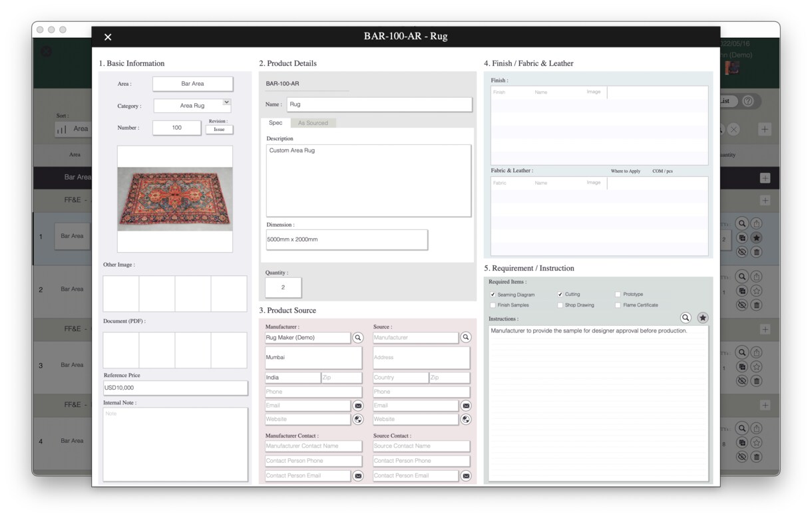Uncheck the Seaming Diagram checkbox
The image size is (812, 518).
click(x=493, y=295)
